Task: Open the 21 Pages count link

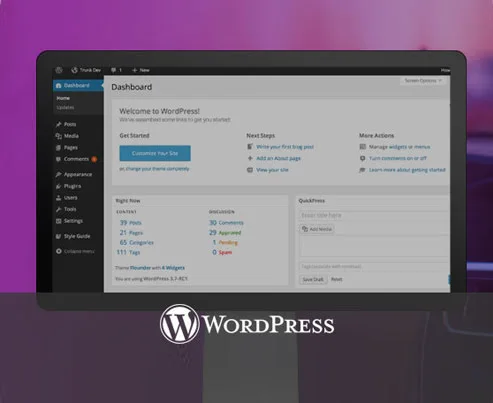Action: pos(131,233)
